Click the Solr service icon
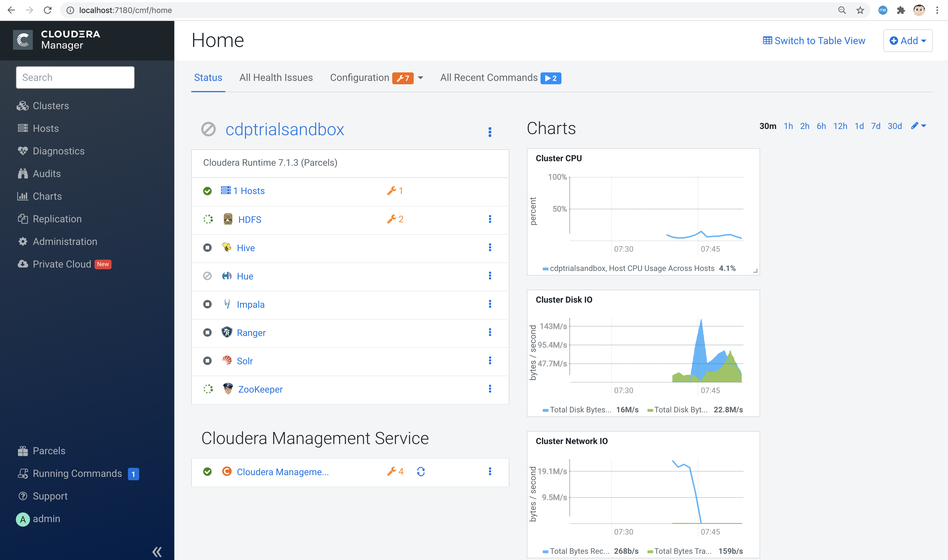 (227, 361)
